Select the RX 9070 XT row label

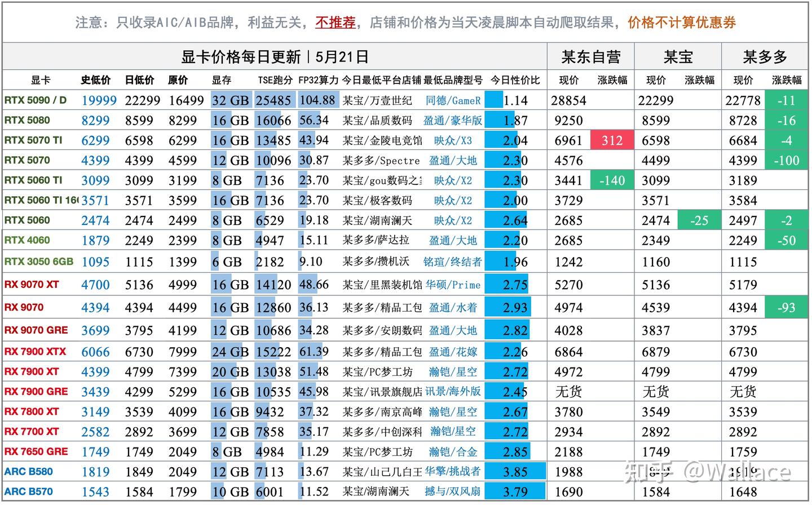31,285
